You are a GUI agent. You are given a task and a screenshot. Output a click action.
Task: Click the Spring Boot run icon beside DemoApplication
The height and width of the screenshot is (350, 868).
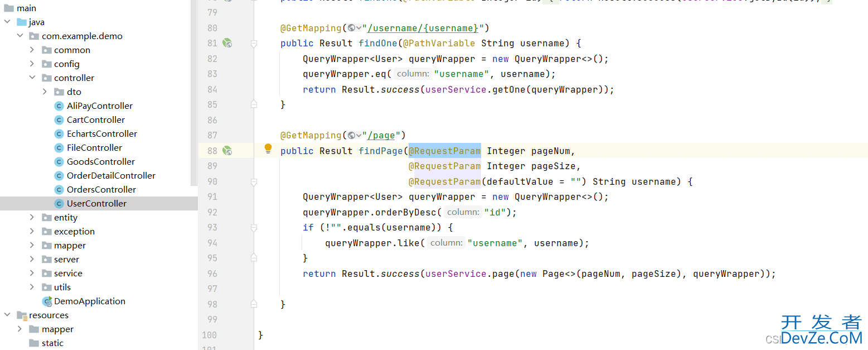(x=47, y=301)
